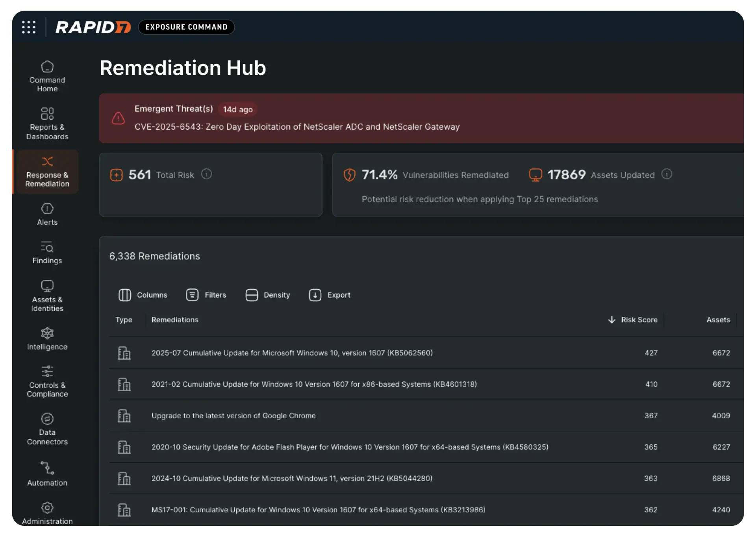Screen dimensions: 756x536
Task: Click asset count 4009
Action: 721,416
